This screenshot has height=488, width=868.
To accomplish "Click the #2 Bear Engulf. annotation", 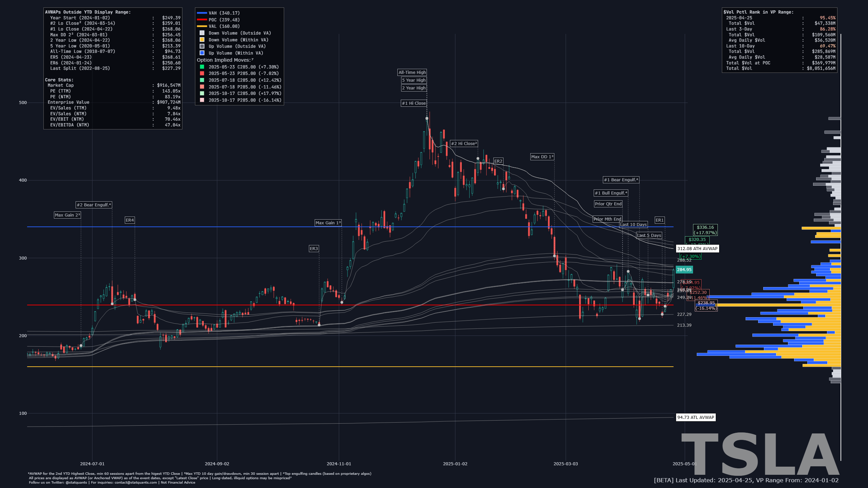I will click(x=94, y=205).
